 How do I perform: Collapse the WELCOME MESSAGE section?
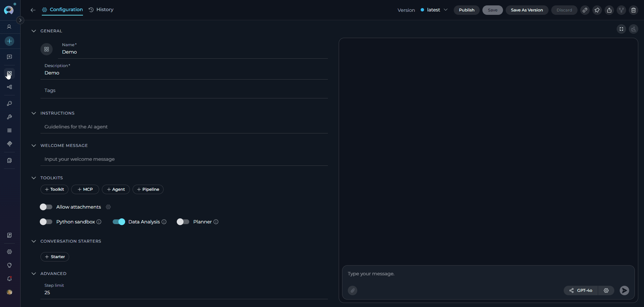click(34, 146)
